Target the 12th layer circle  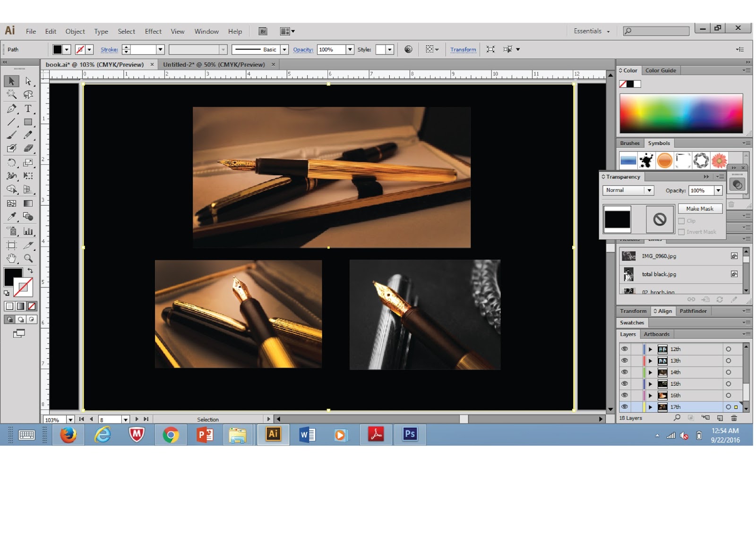coord(728,349)
